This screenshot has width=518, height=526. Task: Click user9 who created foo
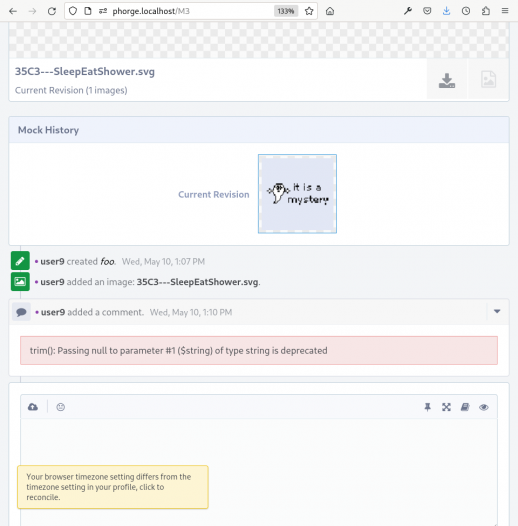(52, 261)
